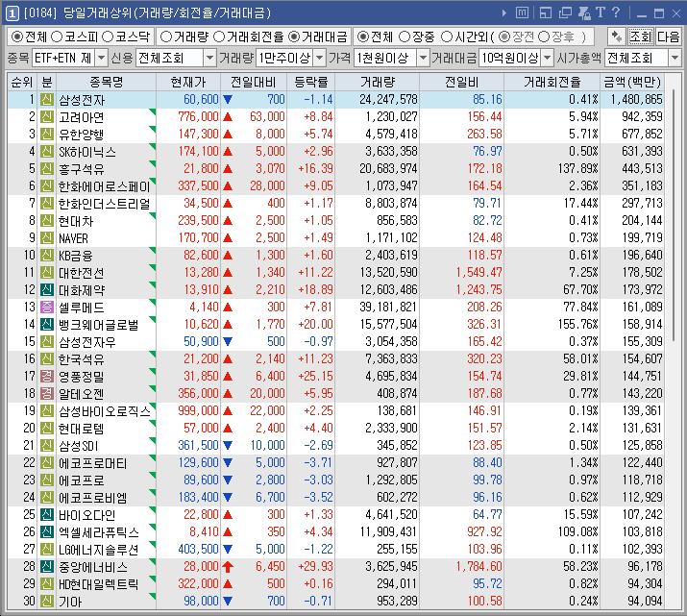
Task: Select the 에코프로비엠 stock name
Action: [93, 497]
